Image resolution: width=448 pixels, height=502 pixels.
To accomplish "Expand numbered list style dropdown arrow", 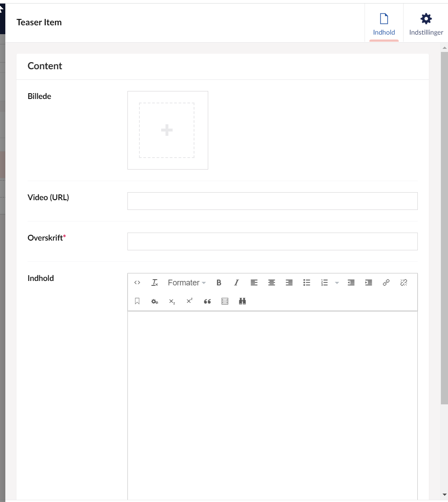I will [x=337, y=283].
